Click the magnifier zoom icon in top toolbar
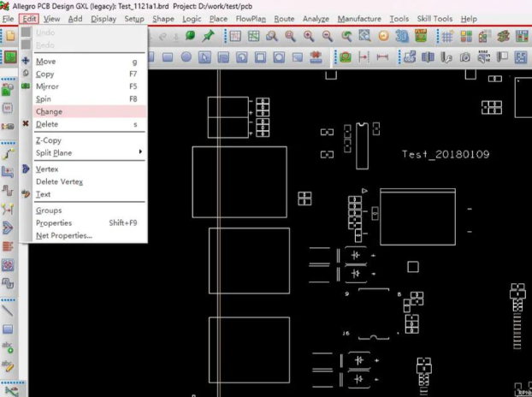The image size is (532, 397). pyautogui.click(x=271, y=36)
